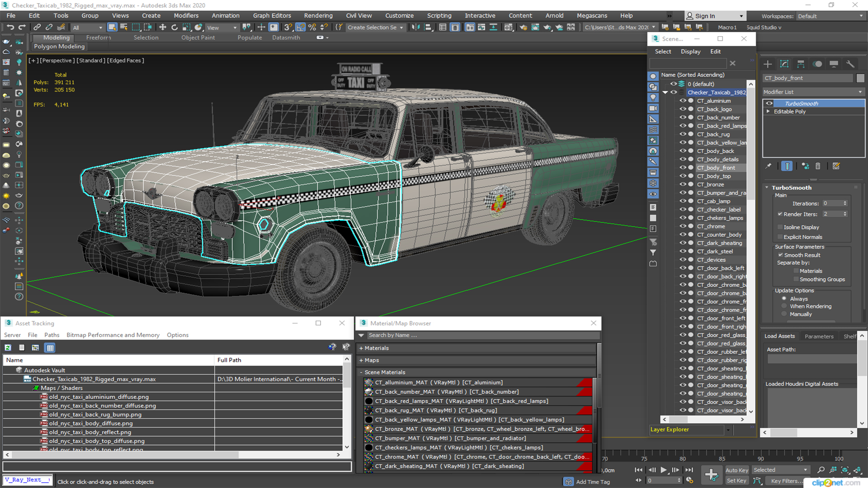This screenshot has width=868, height=488.
Task: Toggle TurboSmooth modifier eye icon
Action: pos(769,103)
